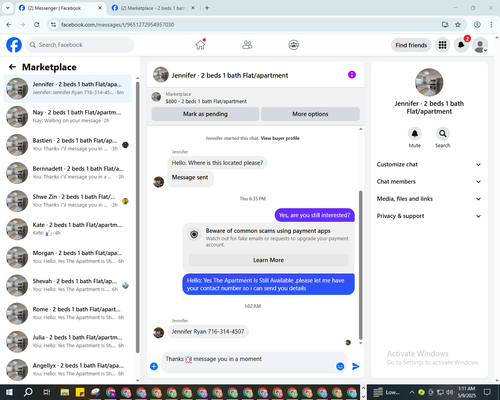500x400 pixels.
Task: Send the message with the arrow icon
Action: (x=356, y=366)
